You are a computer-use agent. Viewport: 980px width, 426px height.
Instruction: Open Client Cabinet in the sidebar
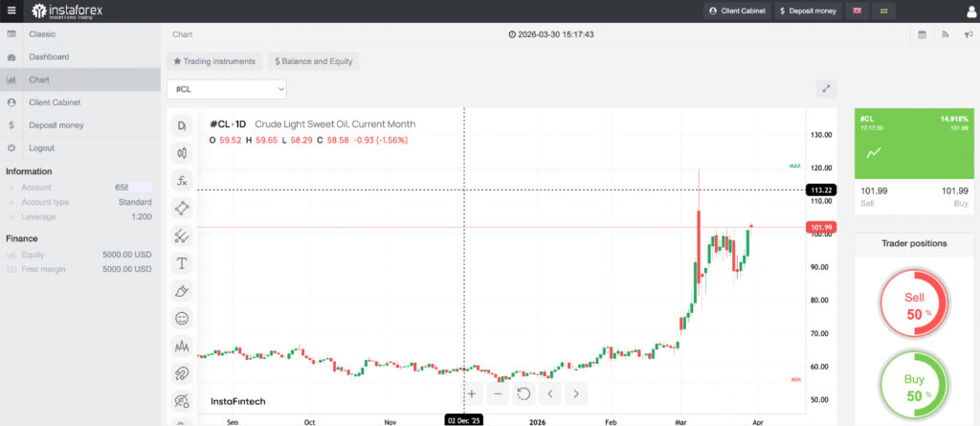point(80,102)
